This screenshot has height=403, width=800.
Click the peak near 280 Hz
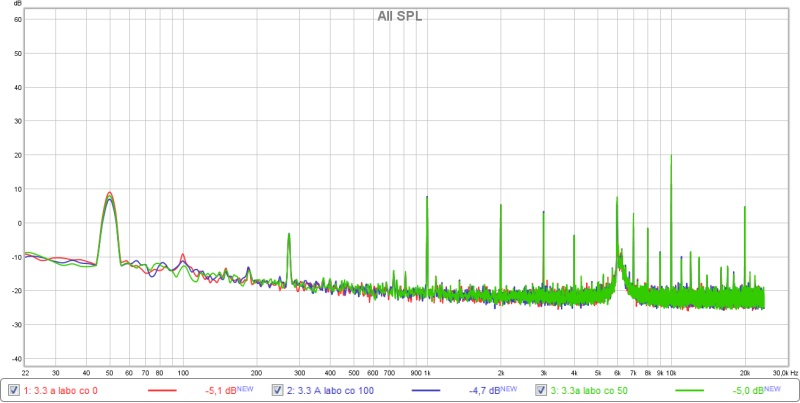(289, 235)
